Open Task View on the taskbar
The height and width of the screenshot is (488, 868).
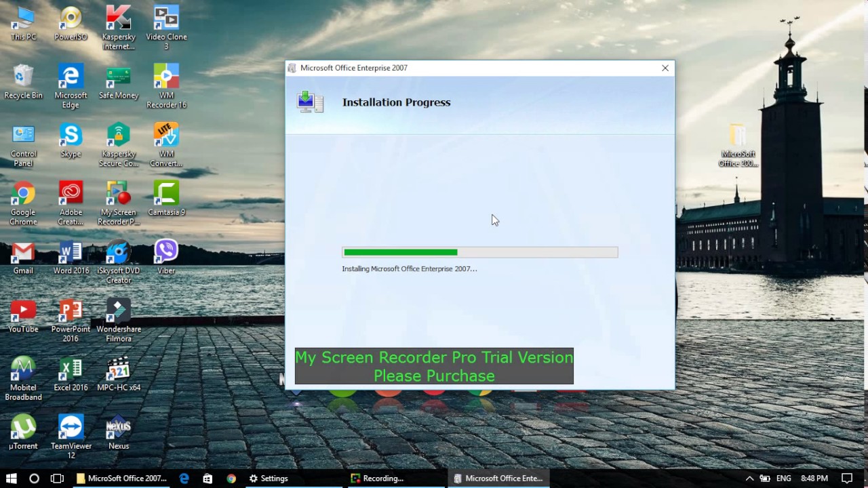point(57,479)
